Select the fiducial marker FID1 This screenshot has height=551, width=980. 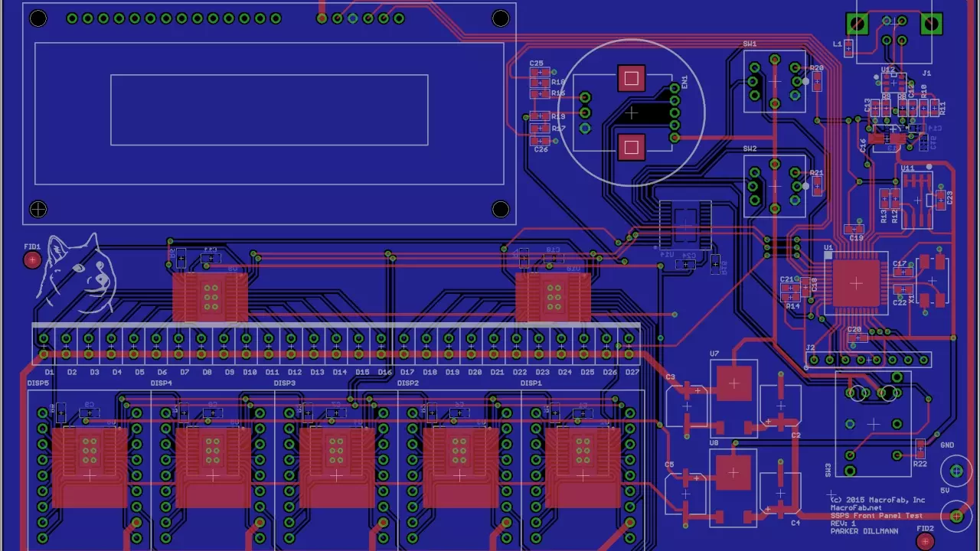point(32,259)
